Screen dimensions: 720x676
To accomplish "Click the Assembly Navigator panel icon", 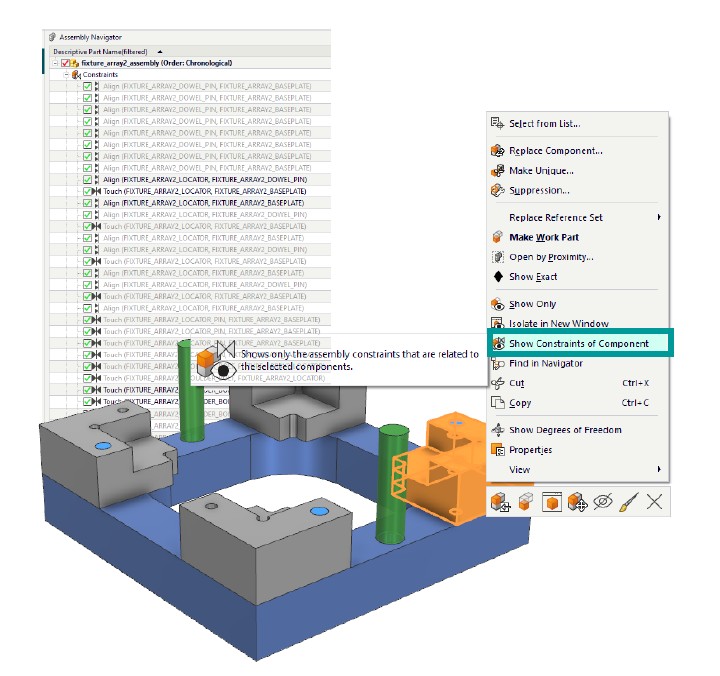I will click(52, 37).
